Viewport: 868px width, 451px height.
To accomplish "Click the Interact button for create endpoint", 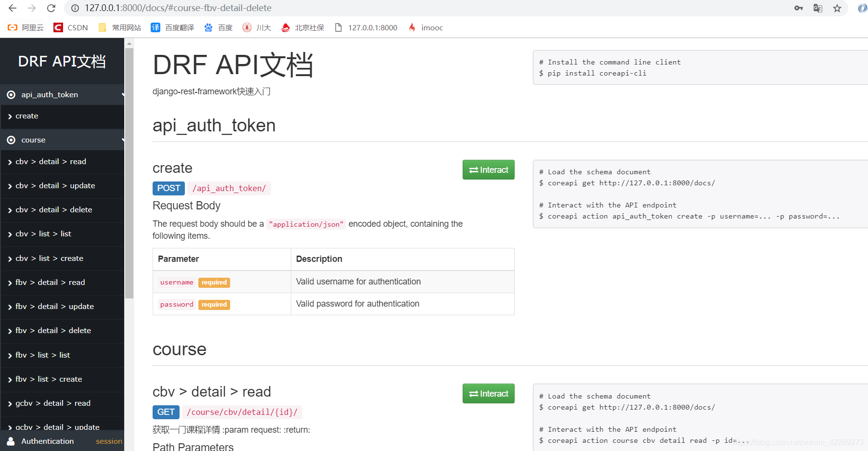I will [488, 169].
